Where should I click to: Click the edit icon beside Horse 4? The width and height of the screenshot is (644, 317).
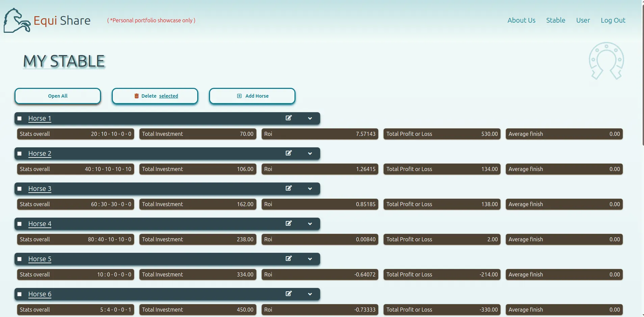[x=288, y=223]
